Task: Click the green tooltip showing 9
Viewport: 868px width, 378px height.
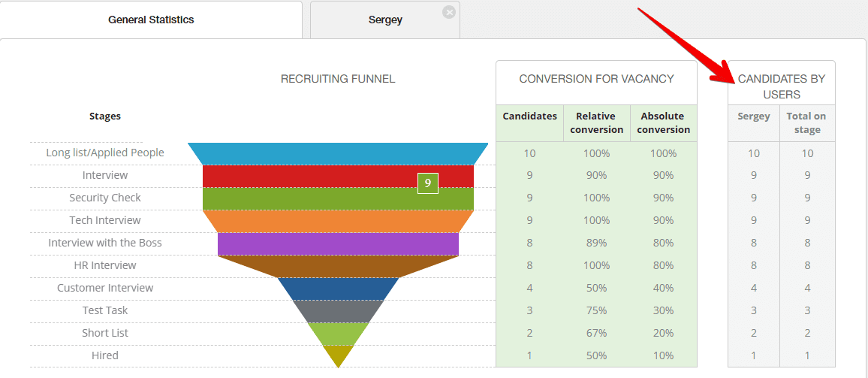Action: pos(427,183)
